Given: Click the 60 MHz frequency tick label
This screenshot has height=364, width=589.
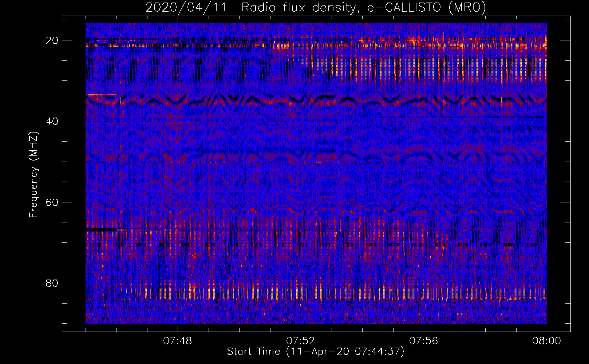Looking at the screenshot, I should point(52,202).
